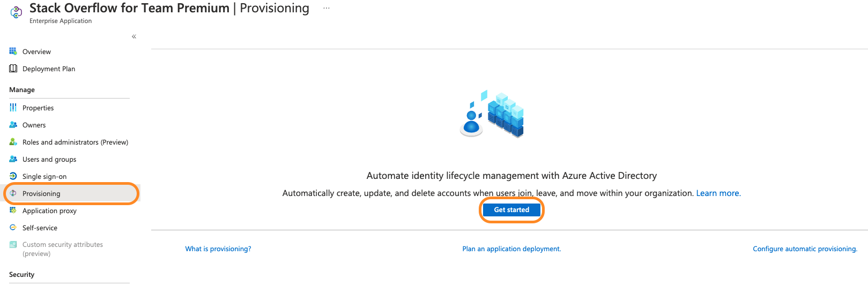Click the Properties bars icon
Image resolution: width=868 pixels, height=286 pixels.
(13, 108)
